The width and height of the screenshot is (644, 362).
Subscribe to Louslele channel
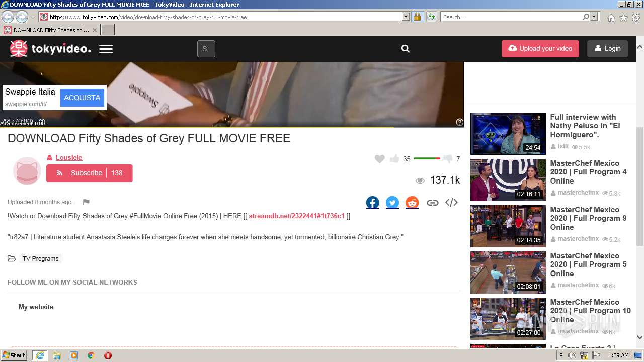[x=90, y=173]
